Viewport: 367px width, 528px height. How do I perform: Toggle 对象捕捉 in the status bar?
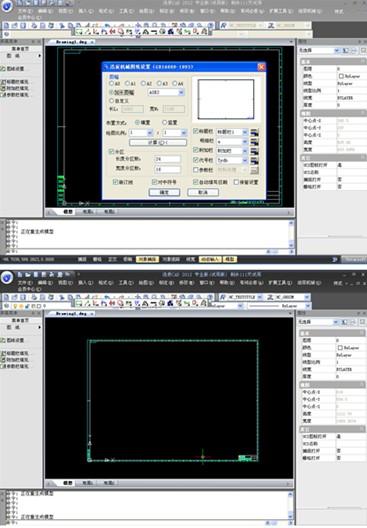[147, 259]
